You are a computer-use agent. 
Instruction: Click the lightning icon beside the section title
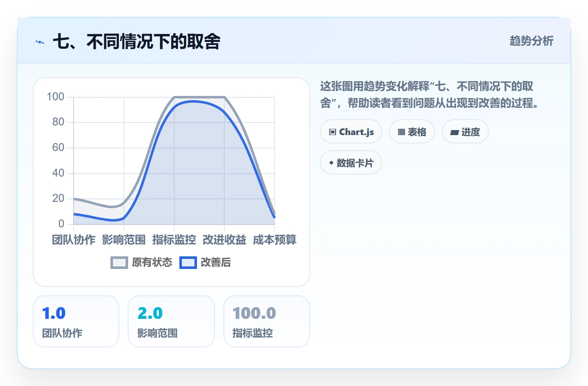coord(40,42)
